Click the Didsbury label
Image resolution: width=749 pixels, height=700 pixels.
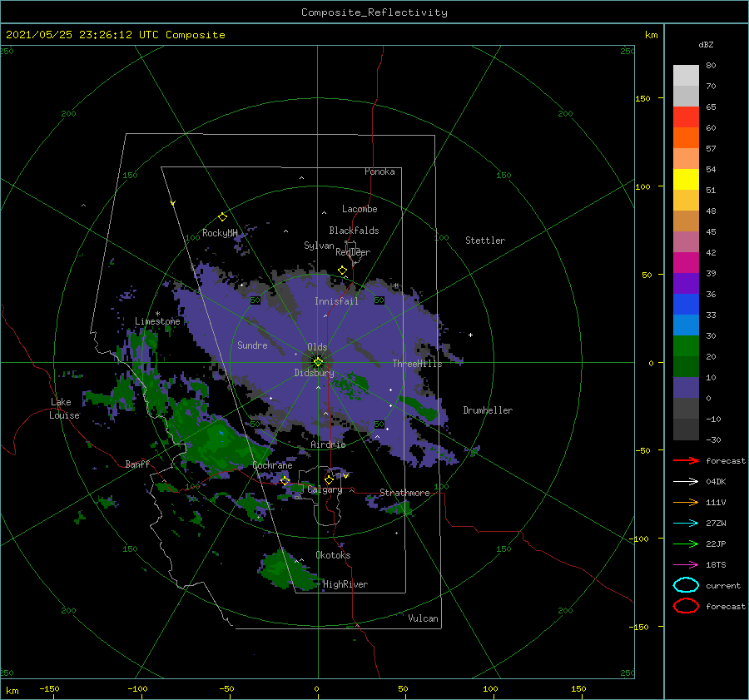point(315,373)
